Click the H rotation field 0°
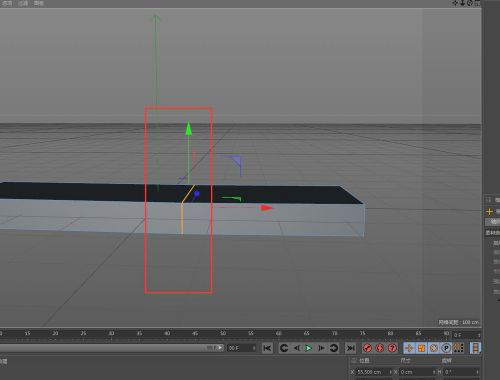This screenshot has height=380, width=500. 462,372
